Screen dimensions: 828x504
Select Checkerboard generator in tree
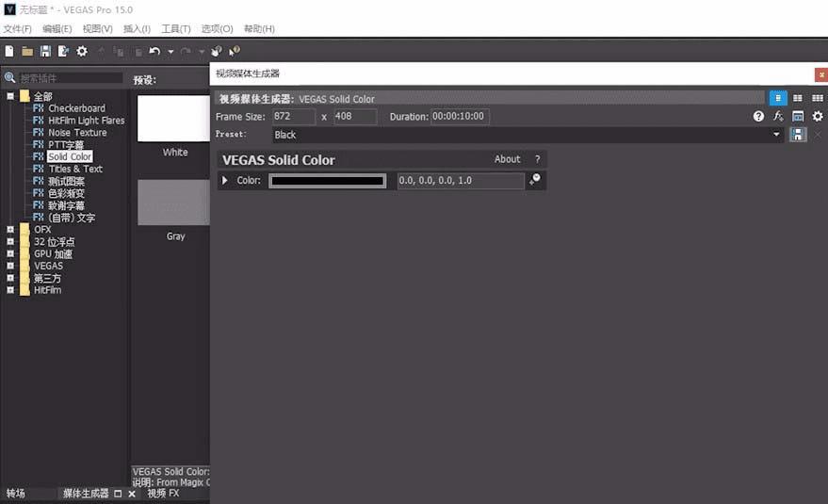pyautogui.click(x=76, y=108)
